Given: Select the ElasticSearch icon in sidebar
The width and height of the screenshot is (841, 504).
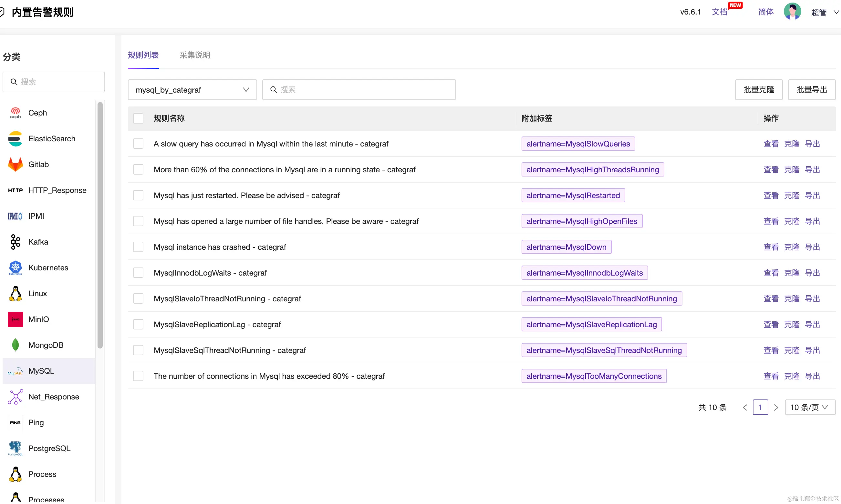Looking at the screenshot, I should [x=15, y=138].
